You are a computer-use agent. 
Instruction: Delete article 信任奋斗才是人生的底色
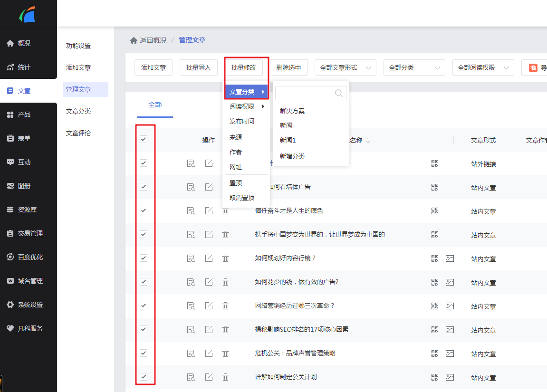pos(225,210)
